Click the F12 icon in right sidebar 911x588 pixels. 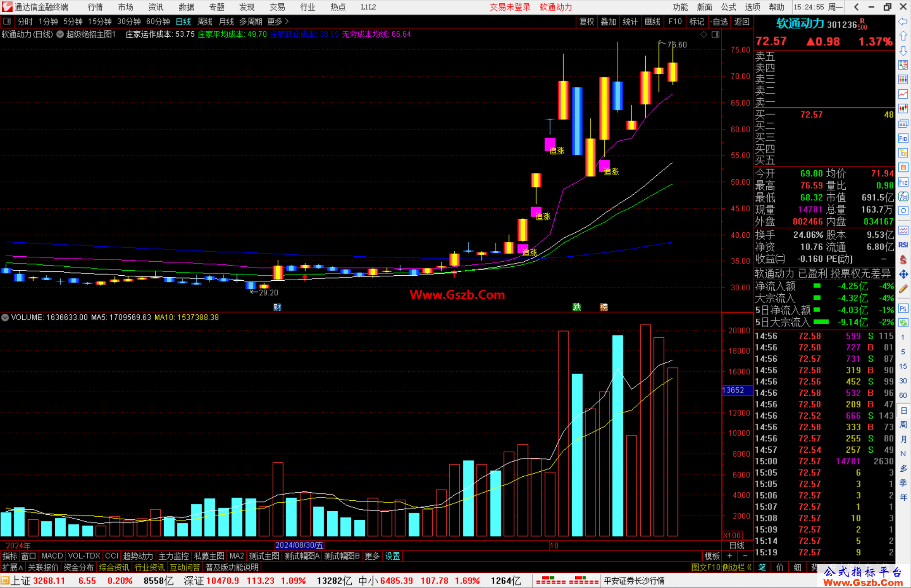[903, 182]
